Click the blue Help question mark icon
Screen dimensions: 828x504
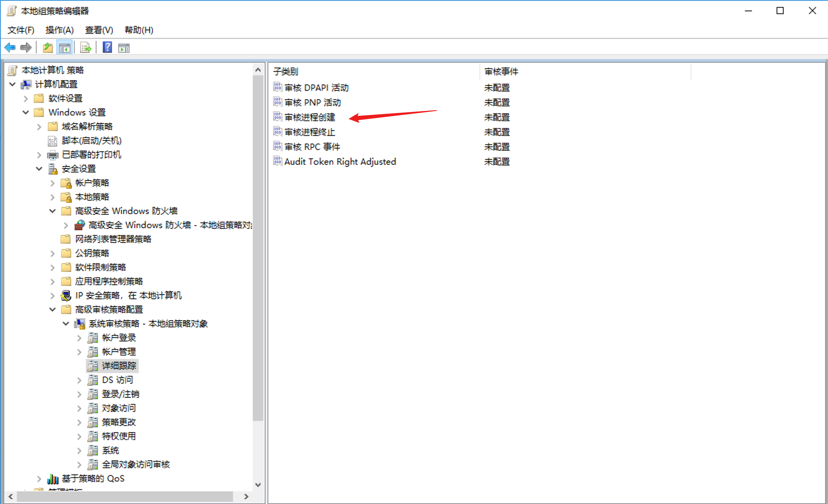(x=107, y=48)
